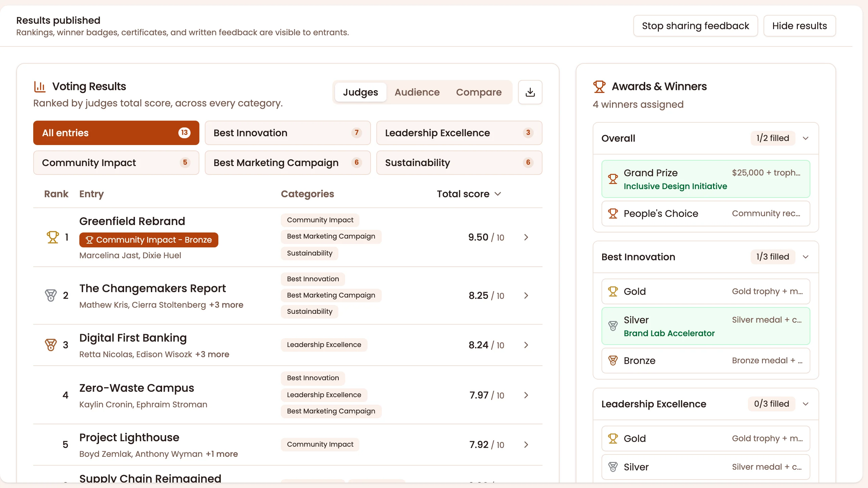Click the bronze medal icon beside rank 3
This screenshot has width=868, height=488.
click(x=51, y=345)
